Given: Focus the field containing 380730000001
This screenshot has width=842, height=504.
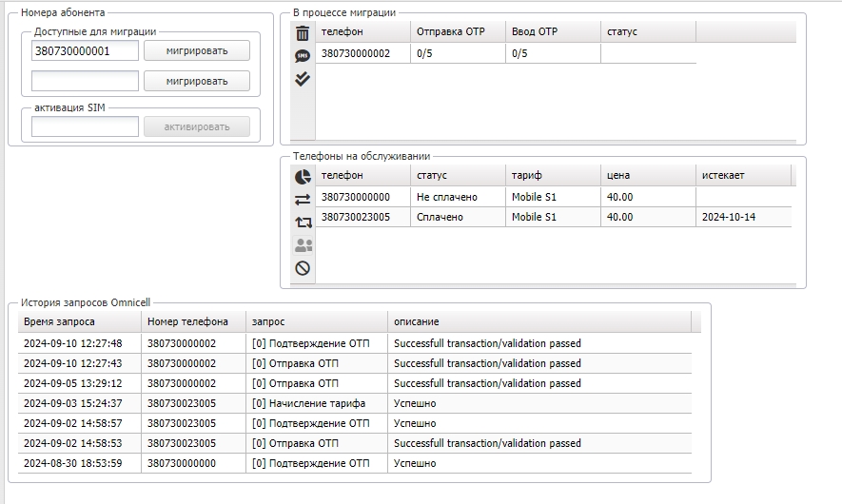Looking at the screenshot, I should pos(85,50).
